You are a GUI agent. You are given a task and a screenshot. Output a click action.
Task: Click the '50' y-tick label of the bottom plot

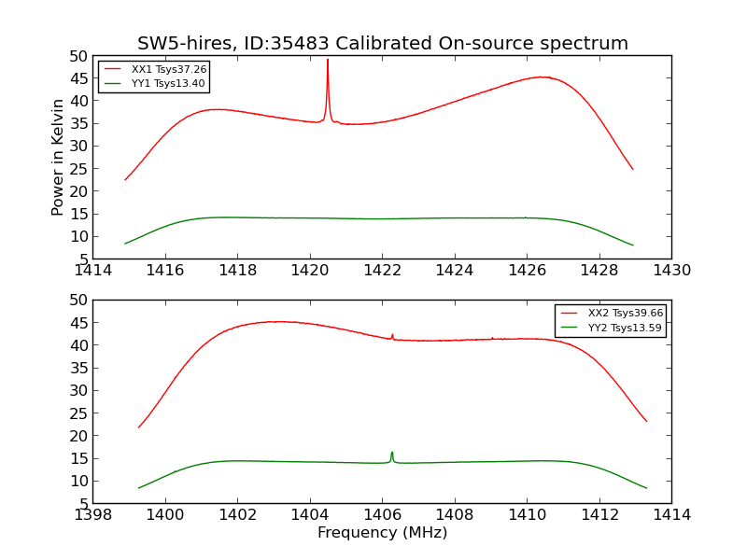(78, 301)
